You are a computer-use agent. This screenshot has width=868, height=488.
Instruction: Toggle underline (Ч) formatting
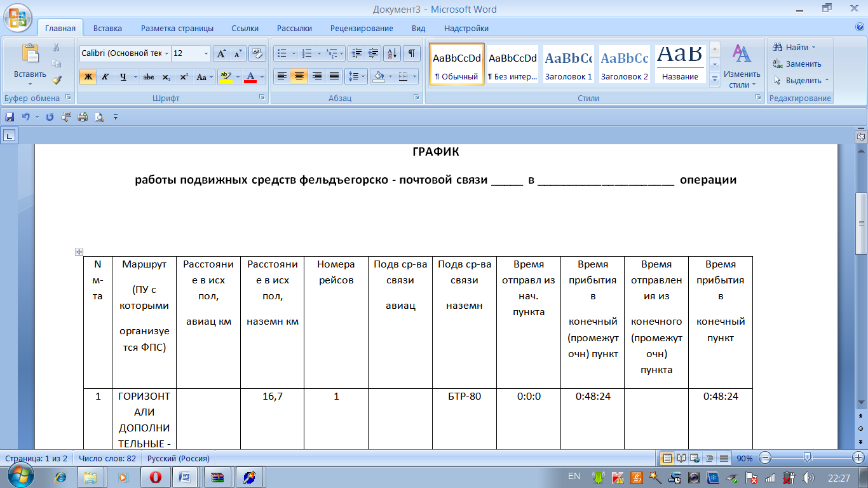pos(122,77)
